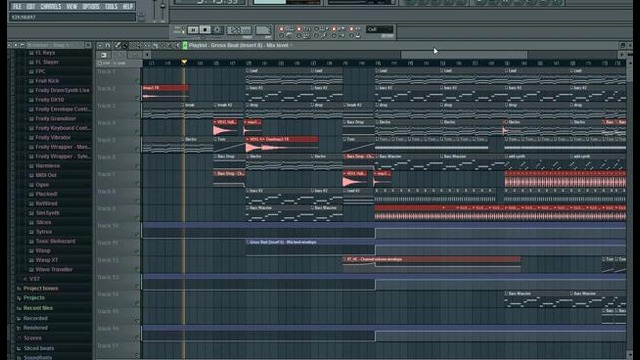Click the Stop transport button

pyautogui.click(x=205, y=30)
